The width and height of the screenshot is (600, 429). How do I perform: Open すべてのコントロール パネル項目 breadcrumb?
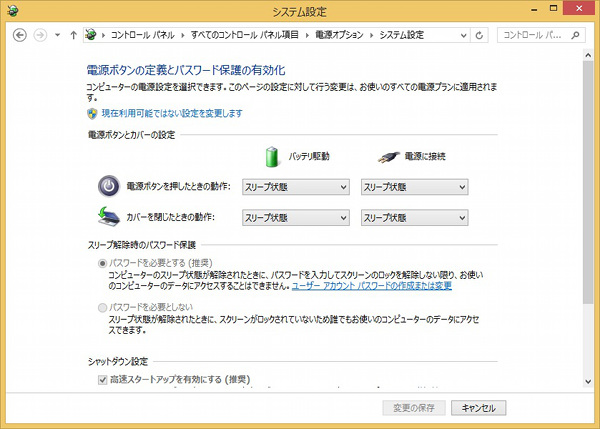(x=245, y=35)
